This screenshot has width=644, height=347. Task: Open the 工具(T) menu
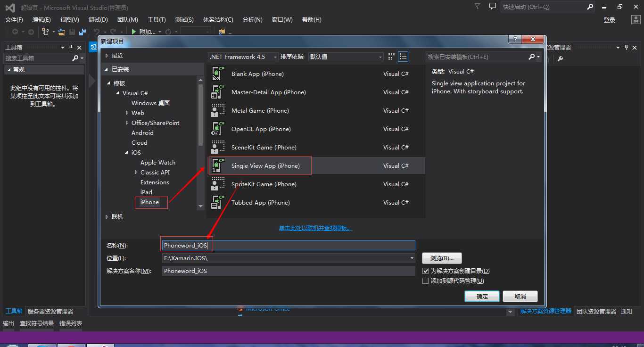click(x=157, y=20)
